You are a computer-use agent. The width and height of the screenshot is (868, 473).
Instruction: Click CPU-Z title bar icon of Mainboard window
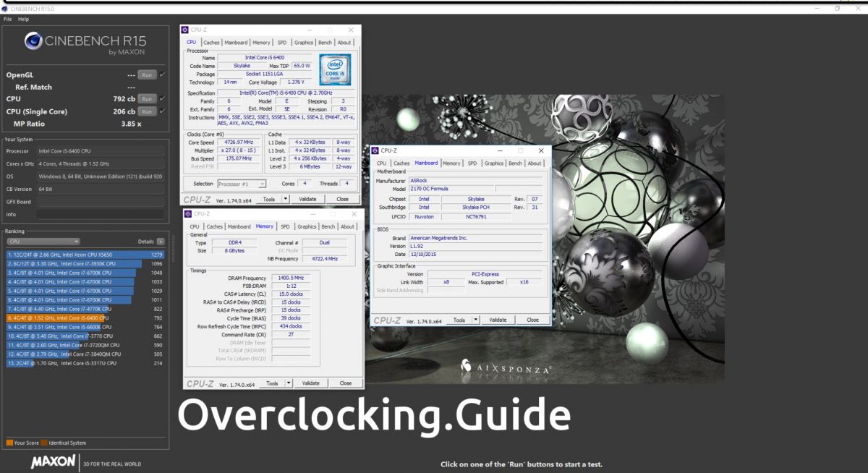point(376,150)
